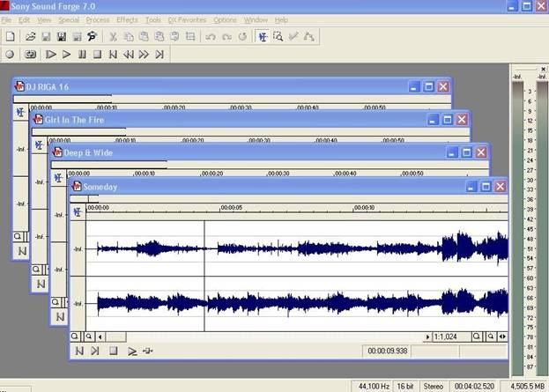This screenshot has width=549, height=392.
Task: Click Go to Start in Girl In The Fire window
Action: [41, 284]
